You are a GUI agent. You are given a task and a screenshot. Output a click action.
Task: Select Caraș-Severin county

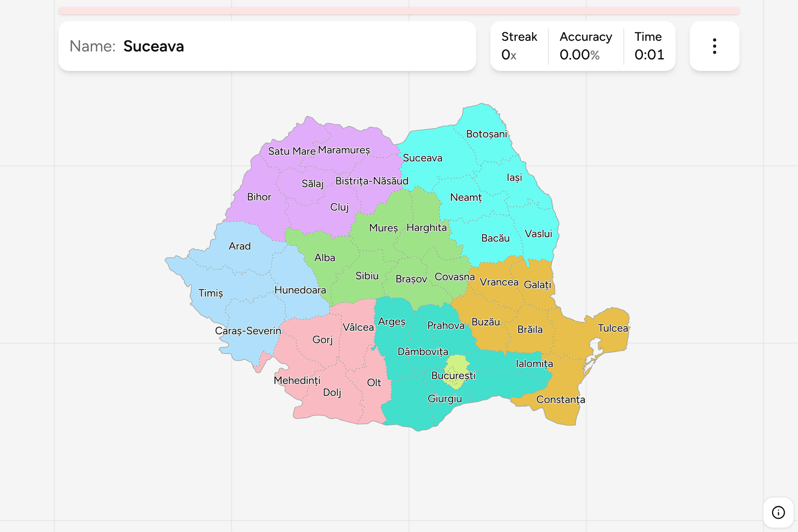248,331
